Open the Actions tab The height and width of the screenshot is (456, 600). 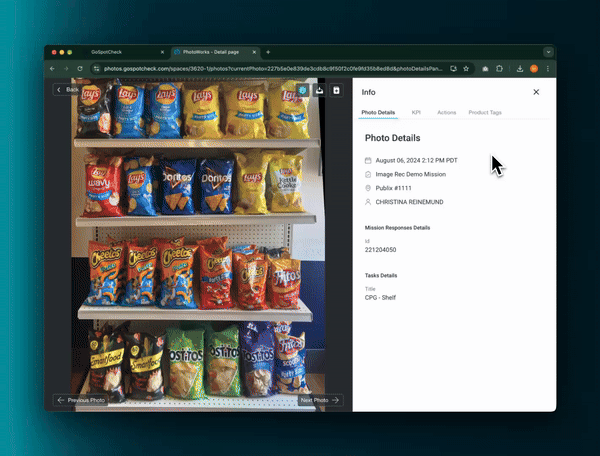(x=447, y=112)
